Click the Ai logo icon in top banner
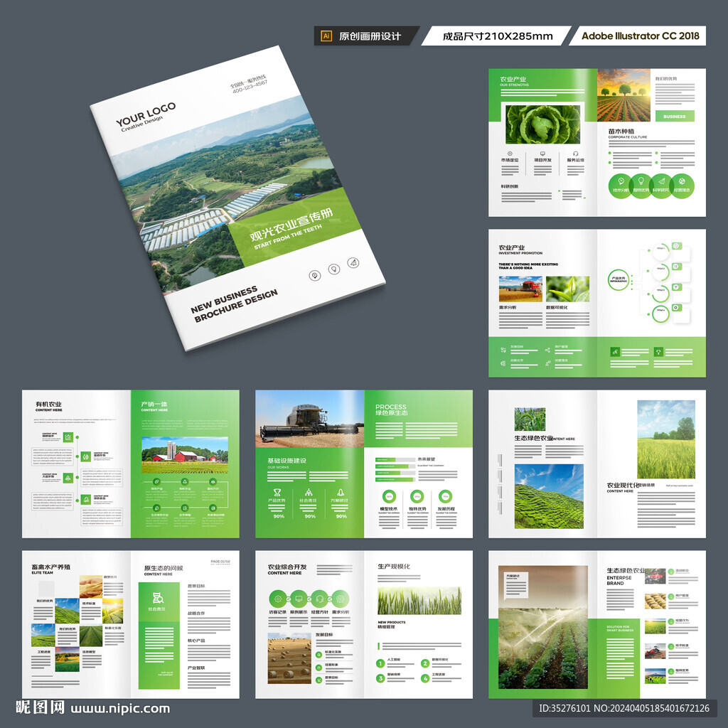Image resolution: width=728 pixels, height=728 pixels. (x=326, y=36)
